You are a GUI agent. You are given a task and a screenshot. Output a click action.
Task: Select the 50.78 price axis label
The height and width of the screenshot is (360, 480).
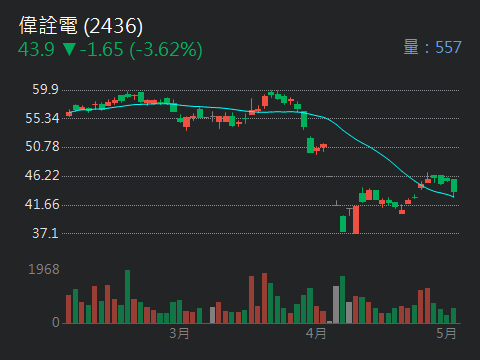tap(42, 146)
